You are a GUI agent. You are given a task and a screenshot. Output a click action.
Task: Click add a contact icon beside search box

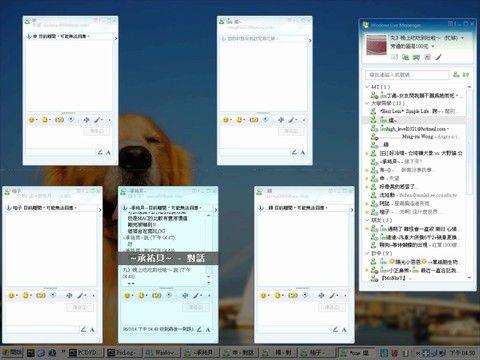(457, 75)
